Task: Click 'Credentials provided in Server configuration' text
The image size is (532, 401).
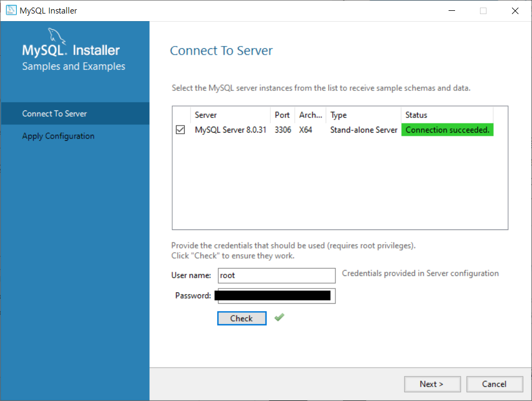Action: tap(420, 273)
